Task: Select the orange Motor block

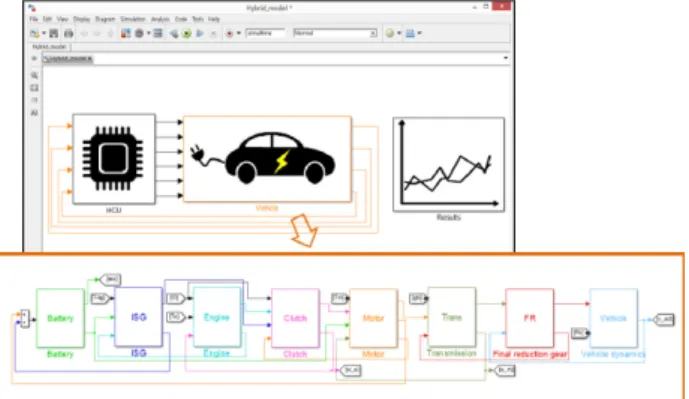Action: [x=373, y=318]
